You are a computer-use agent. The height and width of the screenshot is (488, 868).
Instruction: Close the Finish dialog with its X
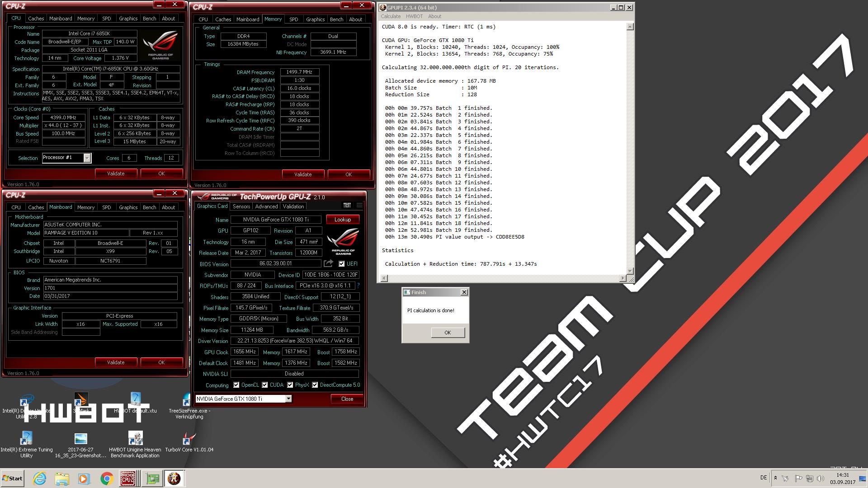(x=464, y=292)
